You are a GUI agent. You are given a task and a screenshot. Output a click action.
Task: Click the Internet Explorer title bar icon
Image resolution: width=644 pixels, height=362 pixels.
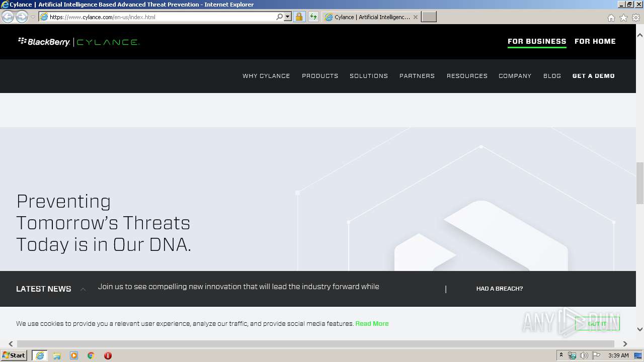coord(5,5)
